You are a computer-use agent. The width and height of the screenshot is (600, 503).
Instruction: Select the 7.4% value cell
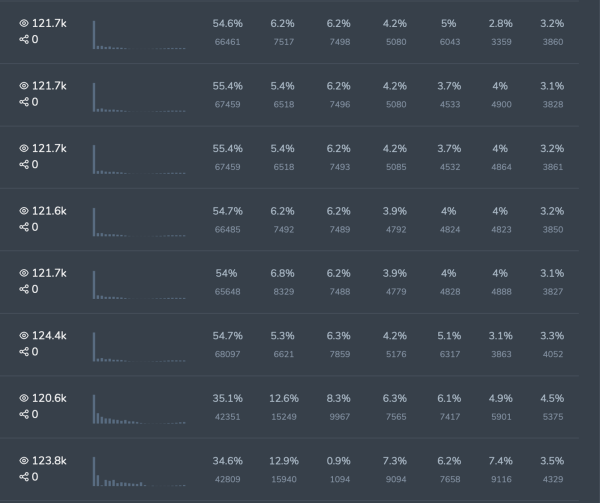(x=501, y=461)
